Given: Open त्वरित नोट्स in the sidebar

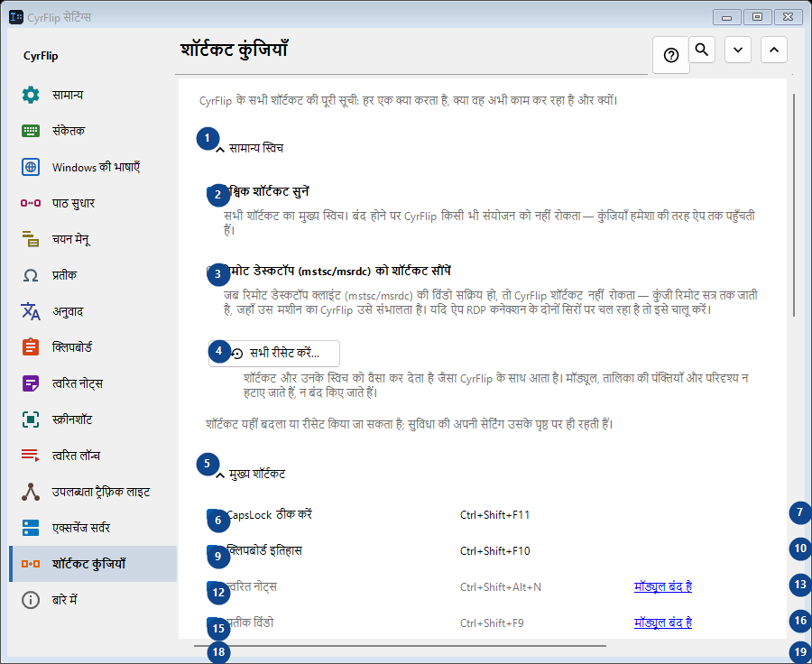Looking at the screenshot, I should (x=93, y=383).
